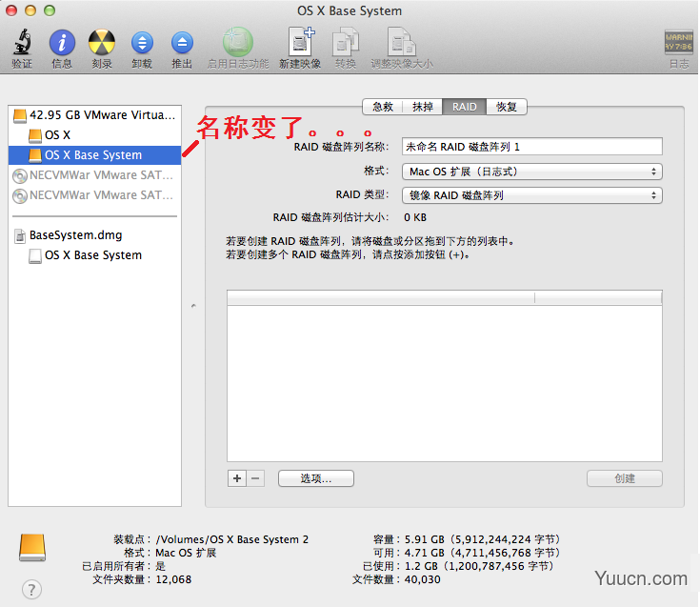Click the folder count 12,068
This screenshot has width=700, height=607.
point(173,579)
